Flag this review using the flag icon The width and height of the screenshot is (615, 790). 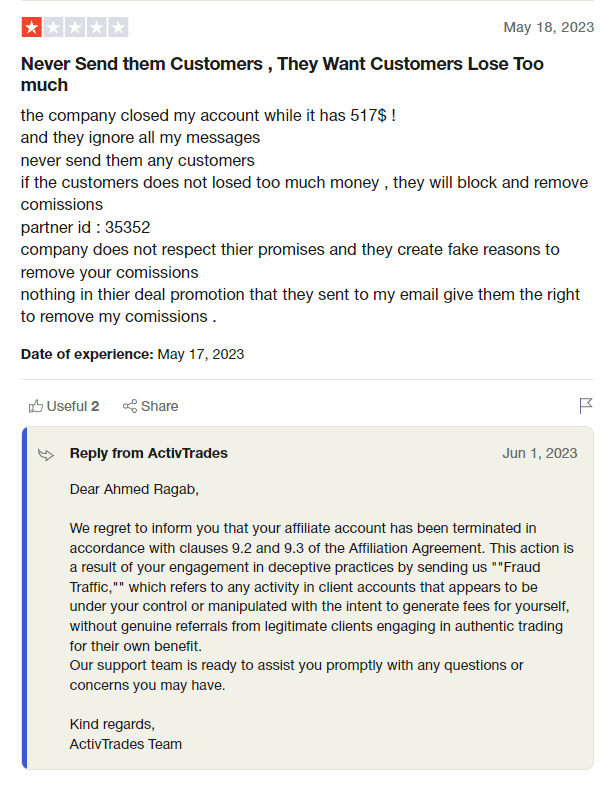pyautogui.click(x=586, y=406)
